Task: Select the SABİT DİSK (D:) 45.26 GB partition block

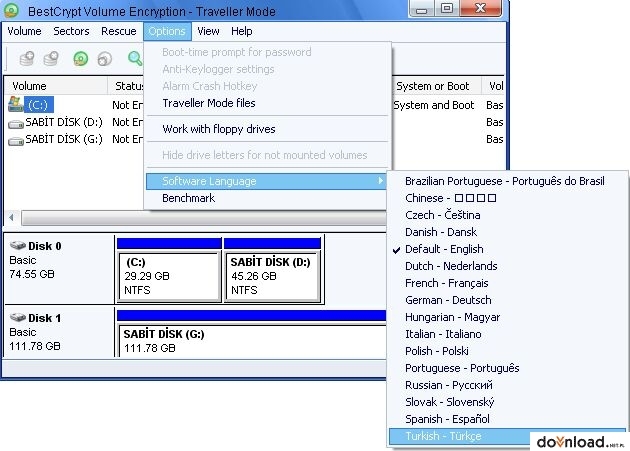Action: pos(273,277)
